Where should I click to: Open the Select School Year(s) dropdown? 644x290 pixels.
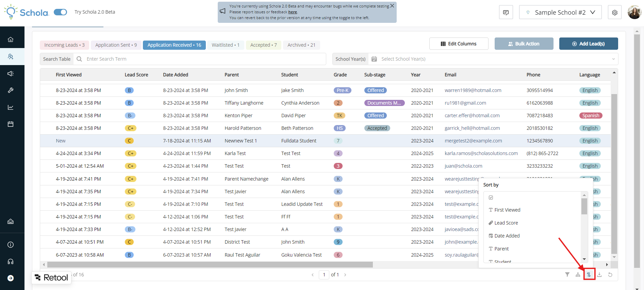click(493, 59)
